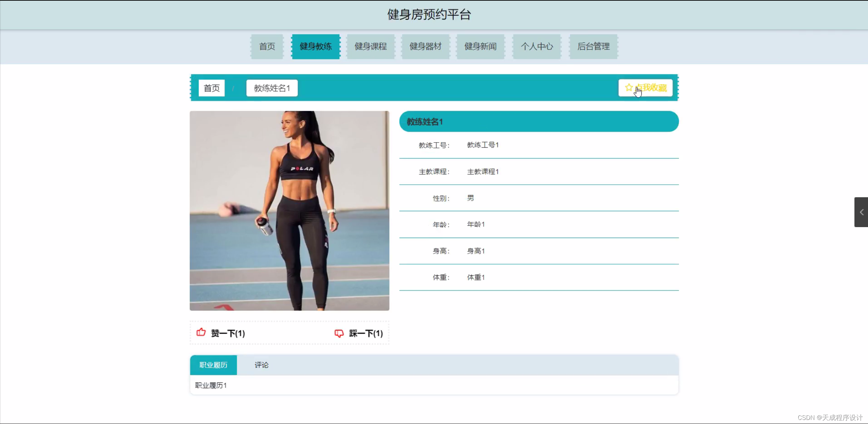Click the star icon to favorite the coach

click(629, 87)
